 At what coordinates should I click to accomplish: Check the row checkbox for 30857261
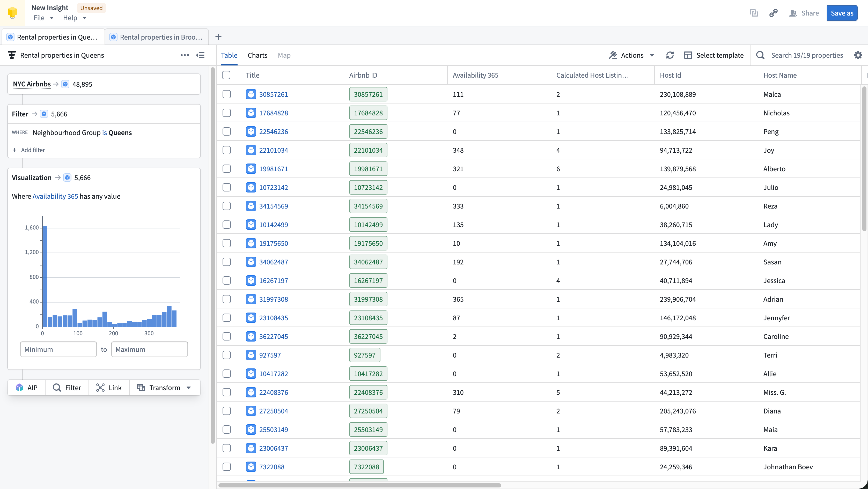tap(226, 94)
